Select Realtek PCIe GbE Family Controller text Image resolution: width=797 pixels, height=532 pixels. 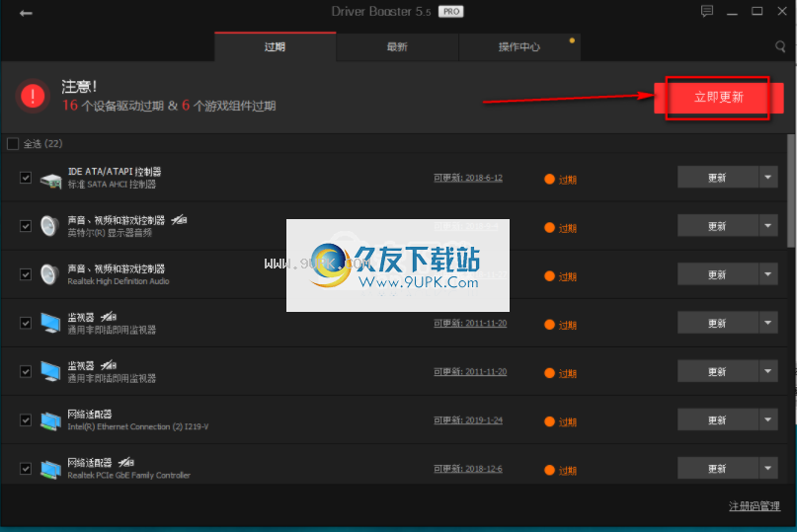(129, 475)
